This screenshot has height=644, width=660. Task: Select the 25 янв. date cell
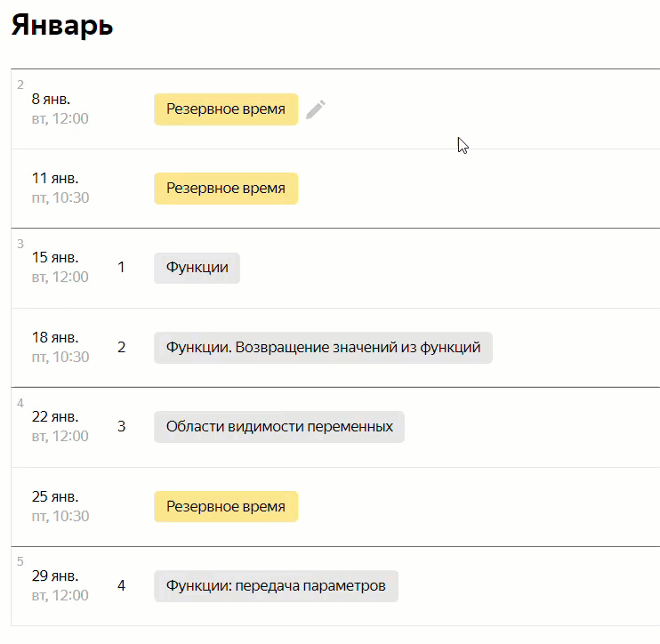click(x=60, y=506)
